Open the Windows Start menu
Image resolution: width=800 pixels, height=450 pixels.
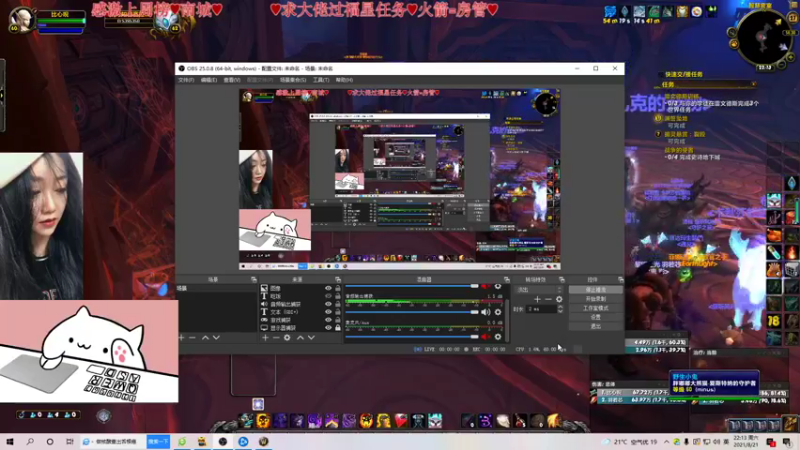[10, 442]
